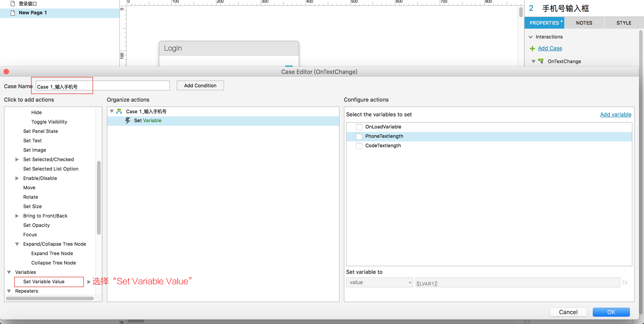Click the canvas vertical scrollbar

[521, 12]
